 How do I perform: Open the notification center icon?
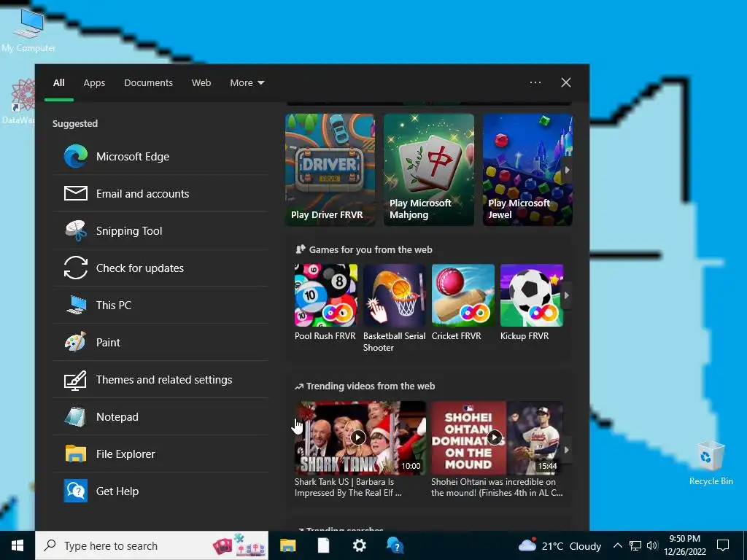pyautogui.click(x=723, y=545)
